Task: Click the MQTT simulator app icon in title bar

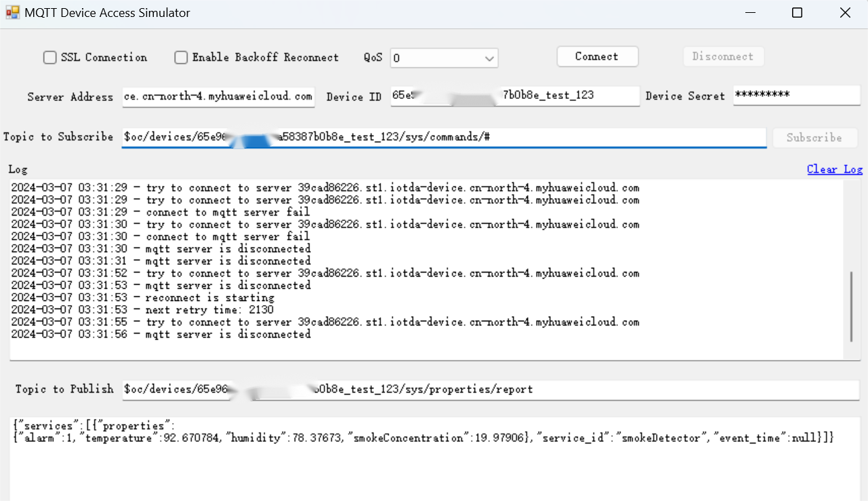Action: coord(12,13)
